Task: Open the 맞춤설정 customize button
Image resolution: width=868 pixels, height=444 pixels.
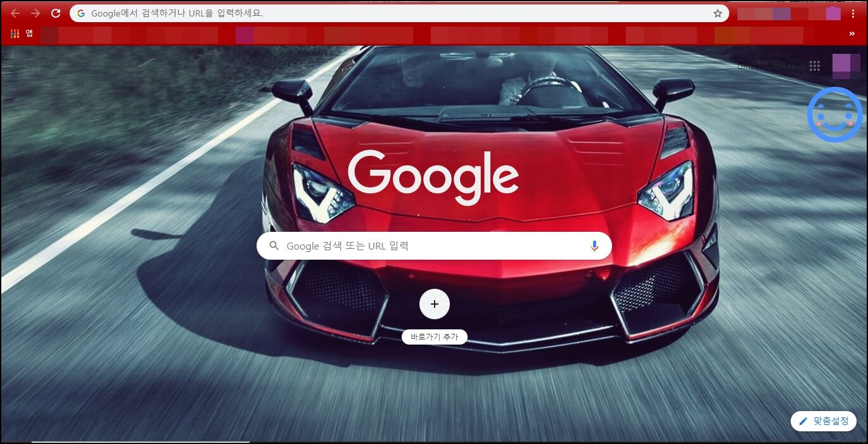Action: pyautogui.click(x=824, y=421)
